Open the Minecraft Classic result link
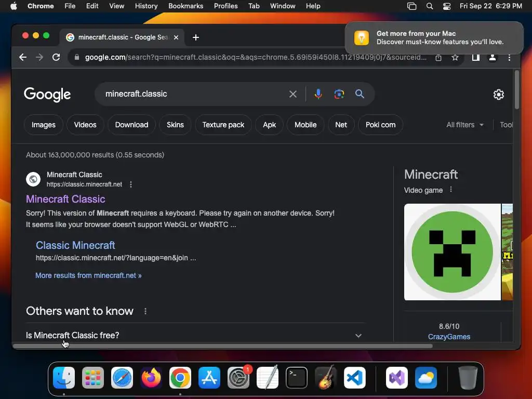 (65, 199)
